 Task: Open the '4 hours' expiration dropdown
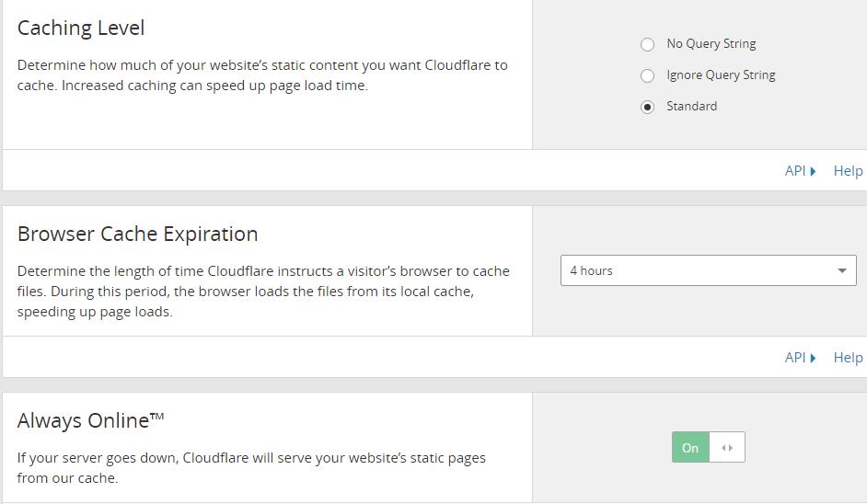(x=709, y=270)
